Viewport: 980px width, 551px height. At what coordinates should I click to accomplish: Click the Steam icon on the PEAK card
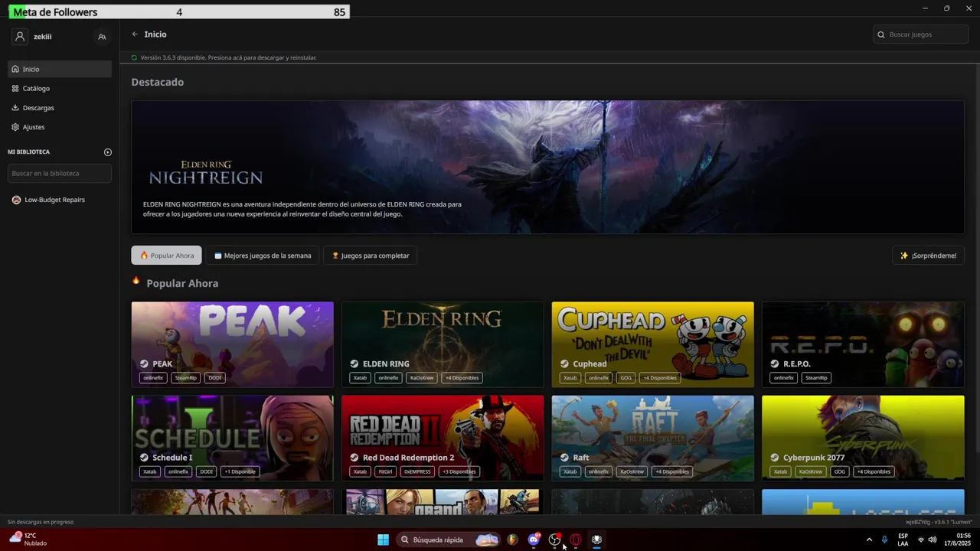(144, 364)
